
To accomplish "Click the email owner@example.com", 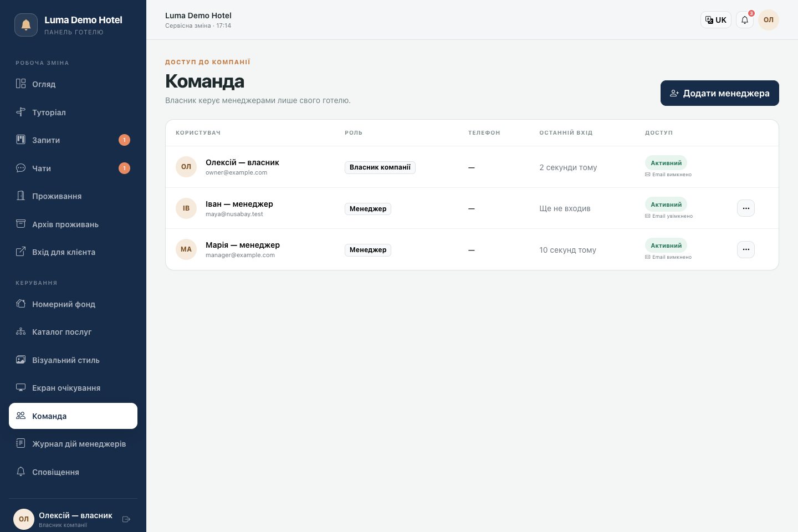I will pyautogui.click(x=236, y=172).
